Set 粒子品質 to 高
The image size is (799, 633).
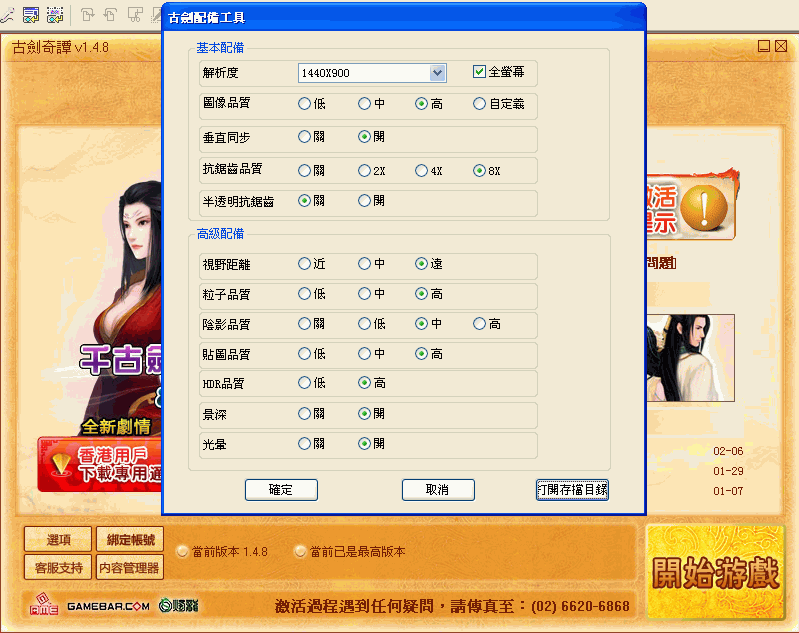(x=421, y=294)
